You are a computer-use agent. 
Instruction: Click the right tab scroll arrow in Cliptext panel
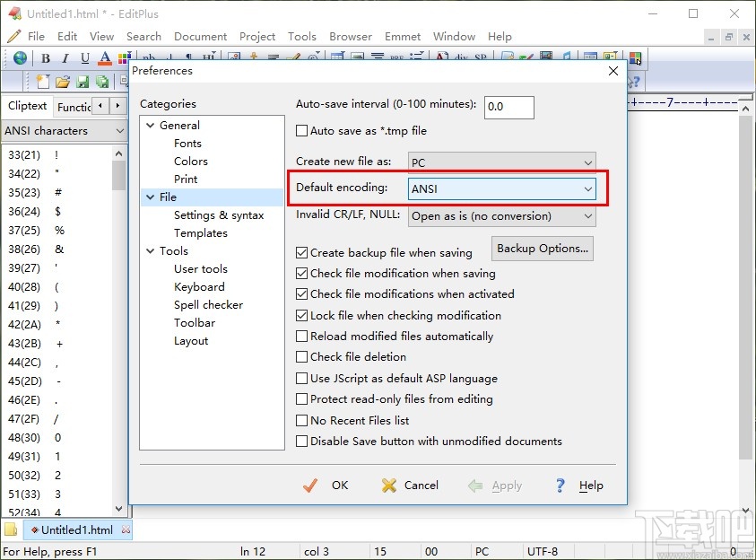coord(117,105)
